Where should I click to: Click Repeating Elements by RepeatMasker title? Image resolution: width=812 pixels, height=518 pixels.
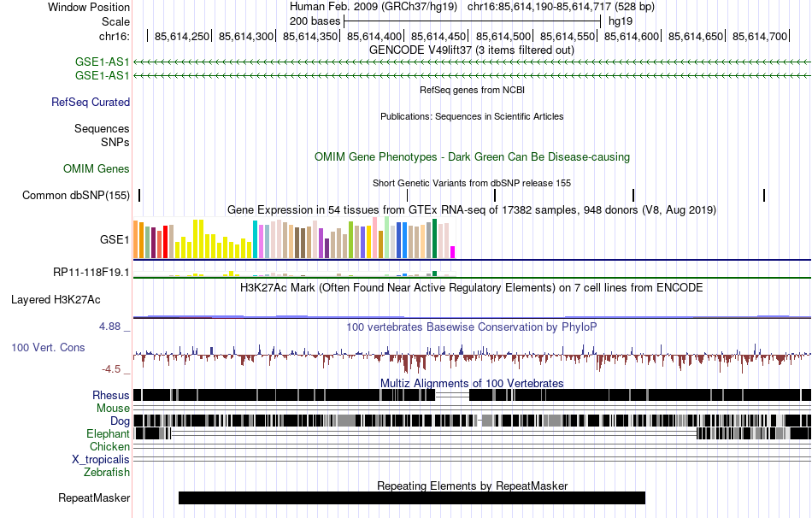click(472, 486)
